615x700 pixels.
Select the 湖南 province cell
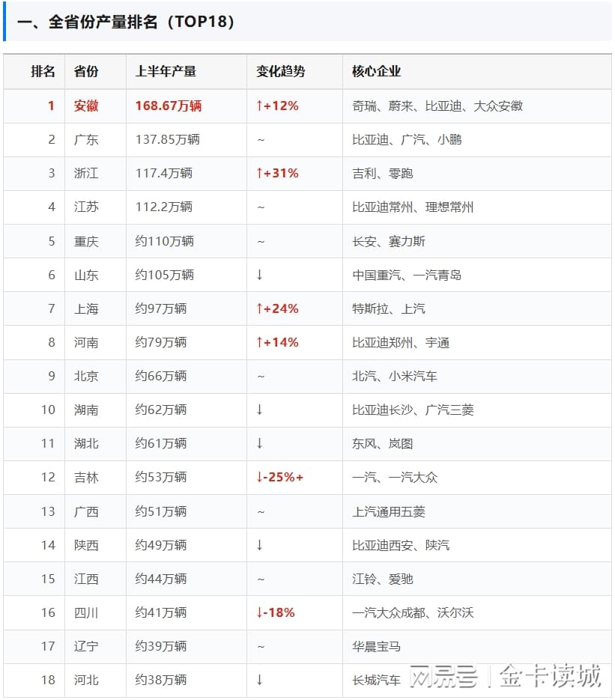[x=86, y=410]
